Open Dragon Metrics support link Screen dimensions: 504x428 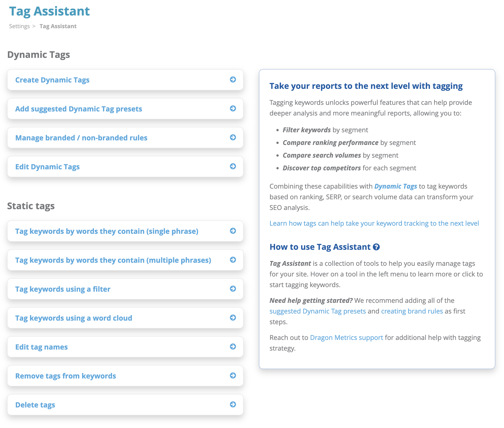tap(346, 338)
